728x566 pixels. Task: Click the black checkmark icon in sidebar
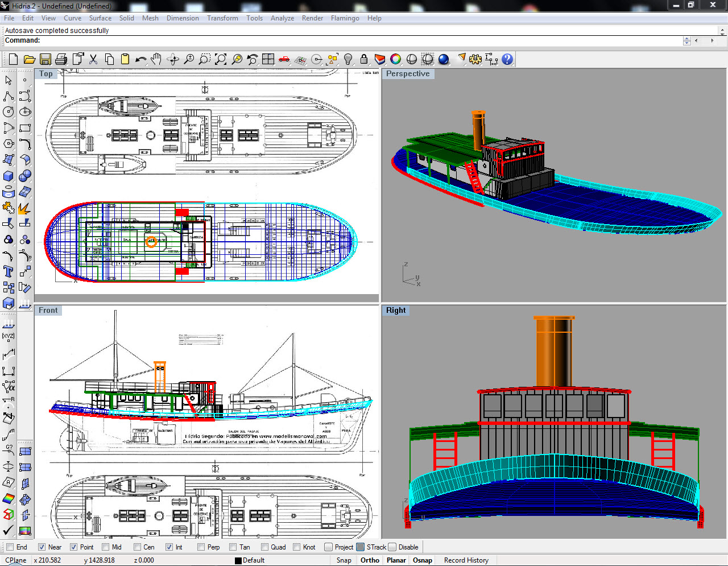click(x=9, y=531)
